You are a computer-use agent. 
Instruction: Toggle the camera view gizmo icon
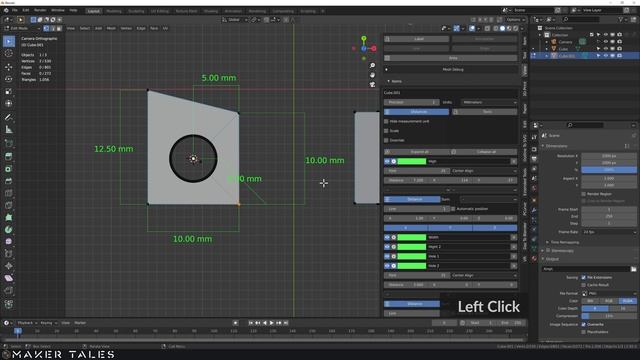[372, 84]
